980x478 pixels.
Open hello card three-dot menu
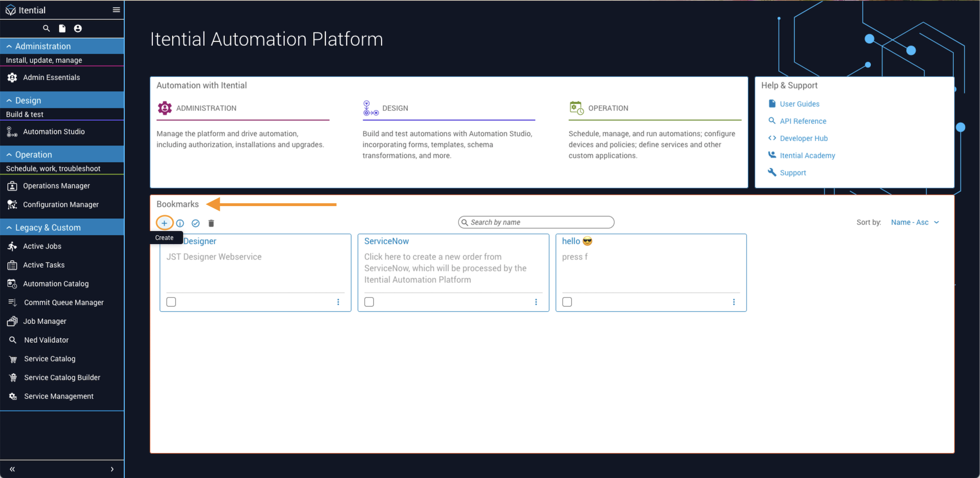click(734, 302)
